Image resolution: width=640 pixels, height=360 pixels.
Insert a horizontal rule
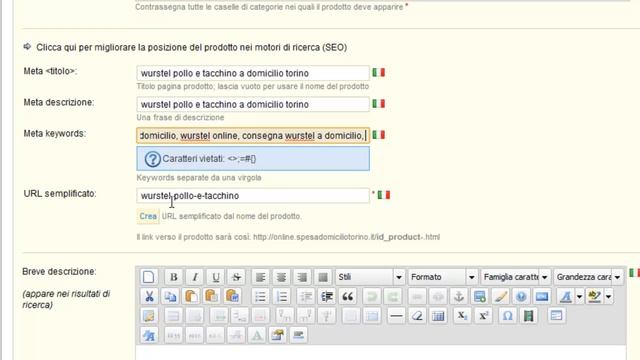(396, 316)
